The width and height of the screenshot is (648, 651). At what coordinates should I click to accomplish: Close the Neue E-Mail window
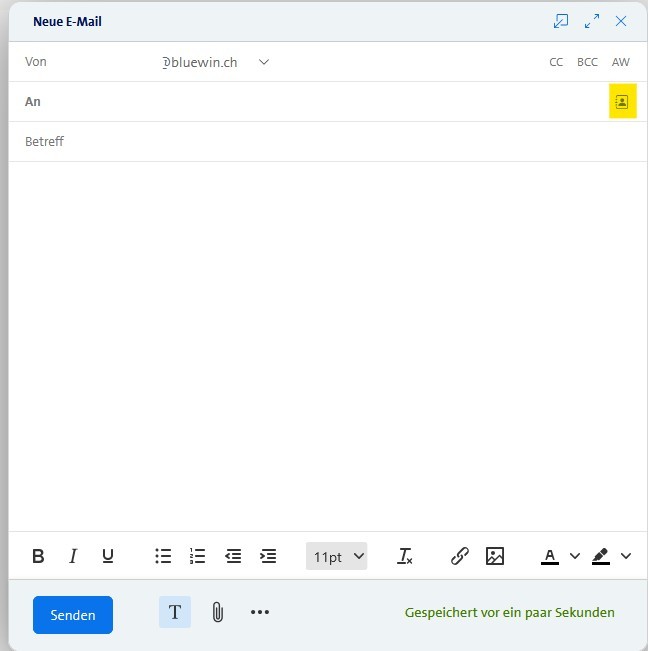point(621,21)
